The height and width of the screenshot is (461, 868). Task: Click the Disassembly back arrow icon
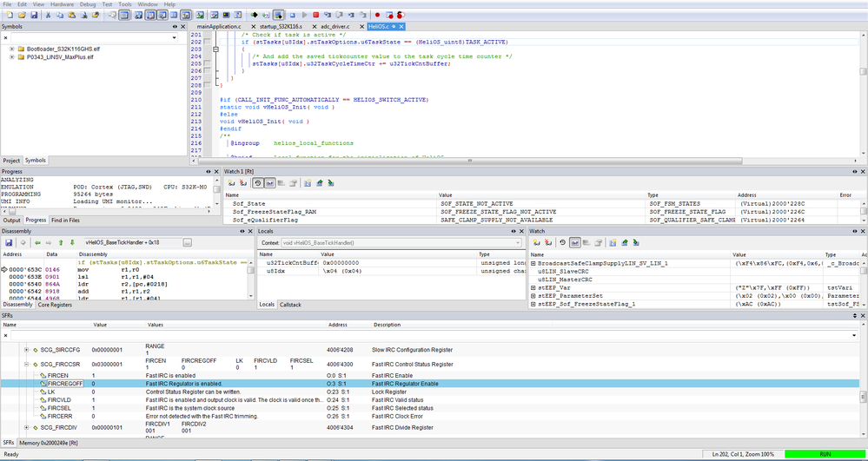38,243
